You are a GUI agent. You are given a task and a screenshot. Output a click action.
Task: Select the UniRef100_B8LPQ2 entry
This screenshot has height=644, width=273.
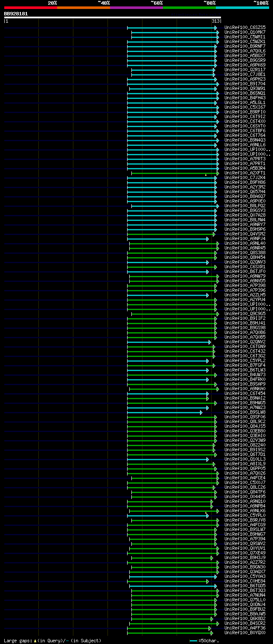[x=245, y=206]
